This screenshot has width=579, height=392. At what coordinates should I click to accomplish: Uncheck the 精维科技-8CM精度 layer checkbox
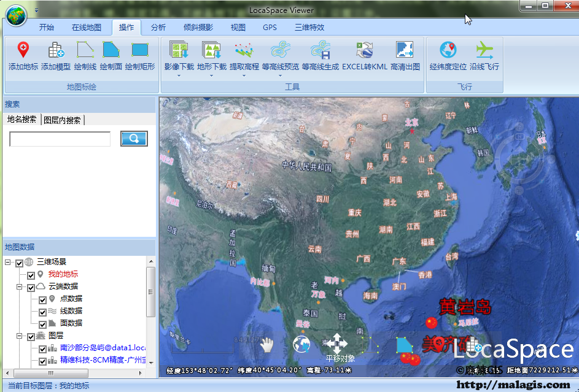coord(43,361)
